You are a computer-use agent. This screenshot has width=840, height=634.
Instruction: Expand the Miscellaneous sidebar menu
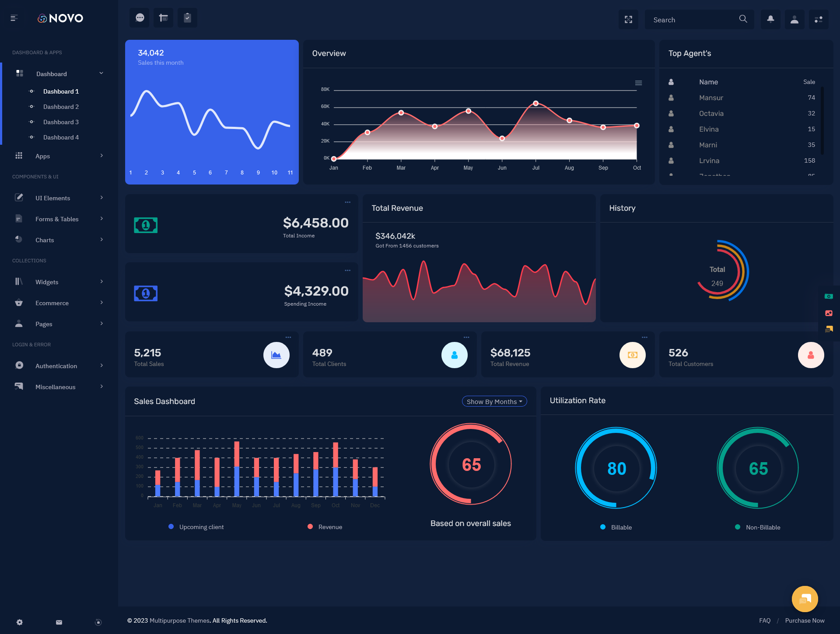point(59,387)
